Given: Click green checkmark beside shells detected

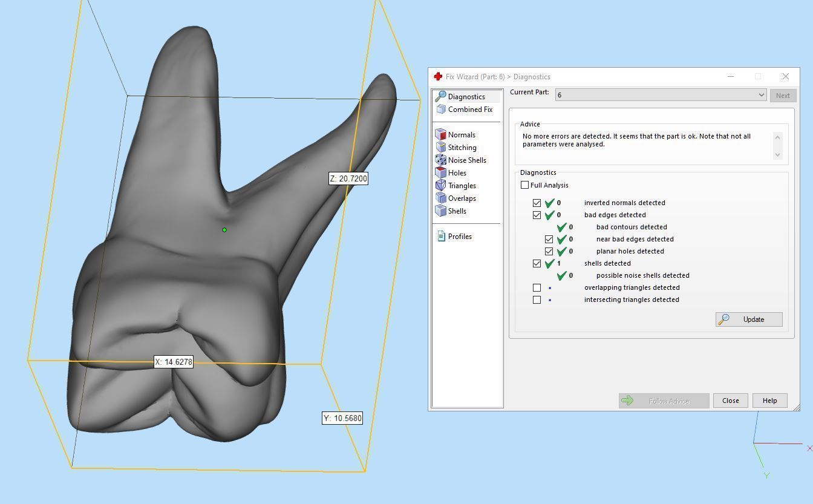Looking at the screenshot, I should 550,263.
